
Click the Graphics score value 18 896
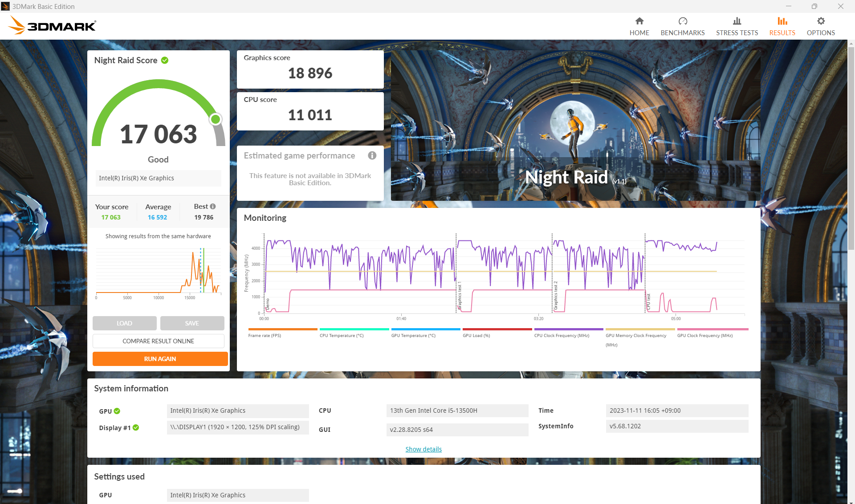[x=310, y=73]
